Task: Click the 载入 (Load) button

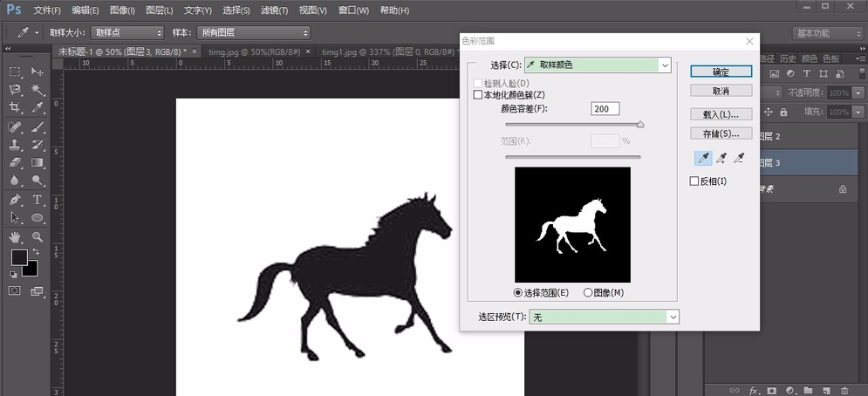Action: pyautogui.click(x=721, y=114)
